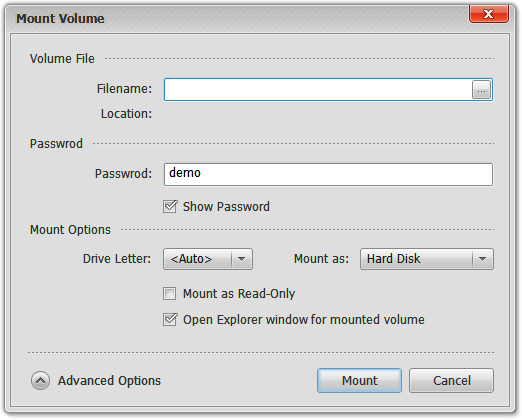The height and width of the screenshot is (420, 522).
Task: Toggle Open Explorer window for mounted volume
Action: click(x=170, y=319)
